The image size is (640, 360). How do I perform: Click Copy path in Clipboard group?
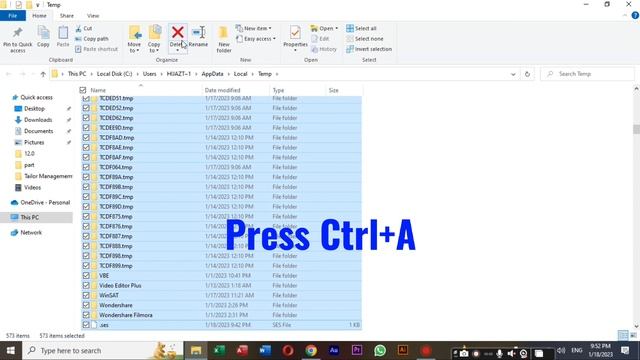coord(92,39)
